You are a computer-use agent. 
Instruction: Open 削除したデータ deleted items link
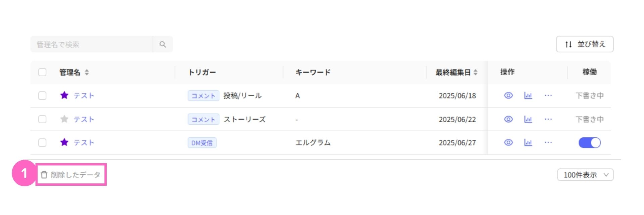[x=71, y=175]
